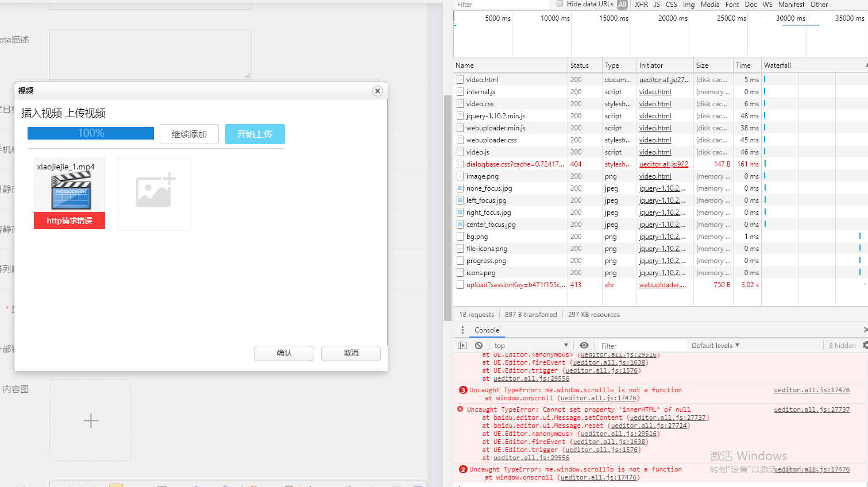Screen dimensions: 868x487
Task: Switch to the 上传视频 tab
Action: [x=85, y=113]
